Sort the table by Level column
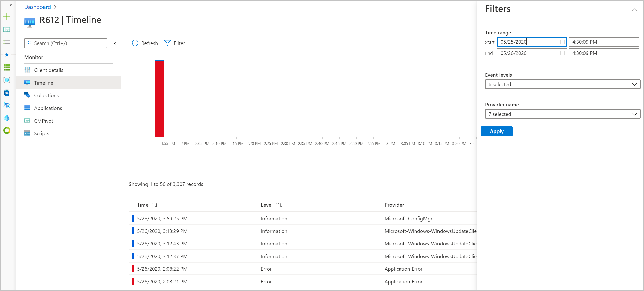644x291 pixels. (279, 205)
